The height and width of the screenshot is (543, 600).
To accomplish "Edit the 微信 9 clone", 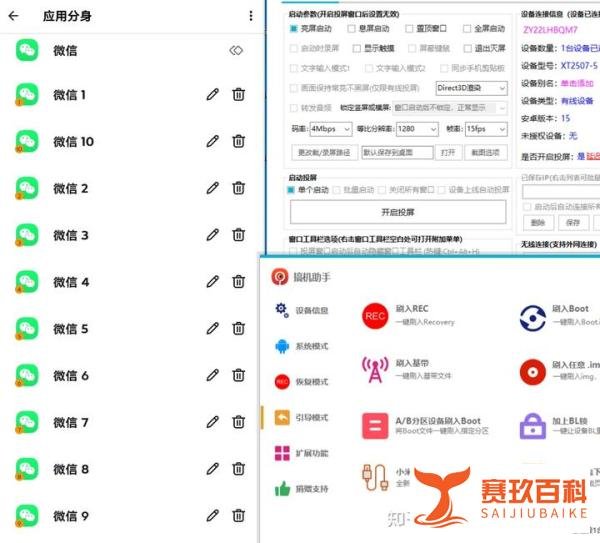I will pyautogui.click(x=213, y=515).
